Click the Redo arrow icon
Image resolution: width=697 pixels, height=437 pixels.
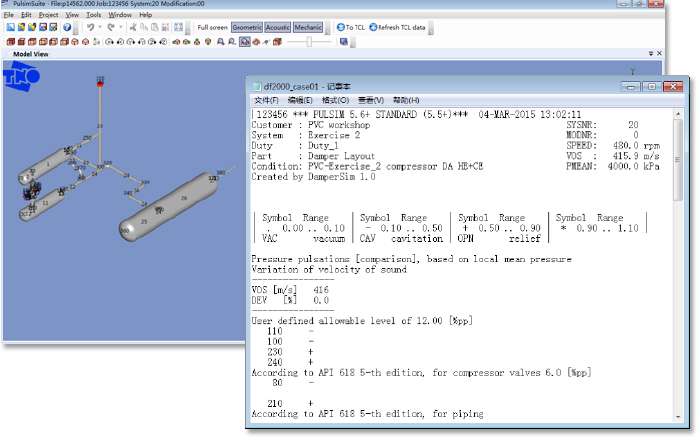click(111, 28)
